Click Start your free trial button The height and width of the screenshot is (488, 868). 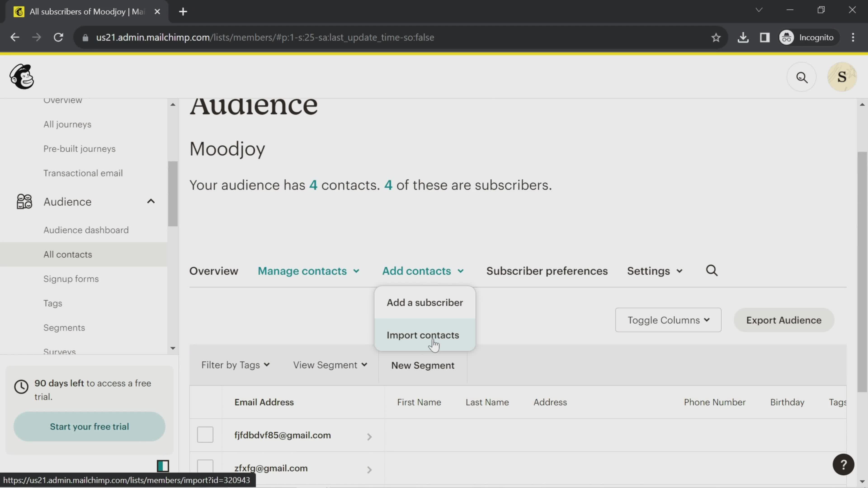tap(90, 427)
